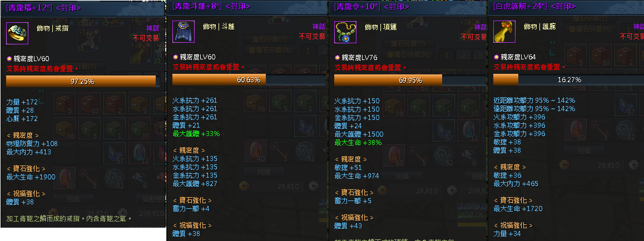Click the 青龍斗篷 cloak item icon

pyautogui.click(x=183, y=32)
